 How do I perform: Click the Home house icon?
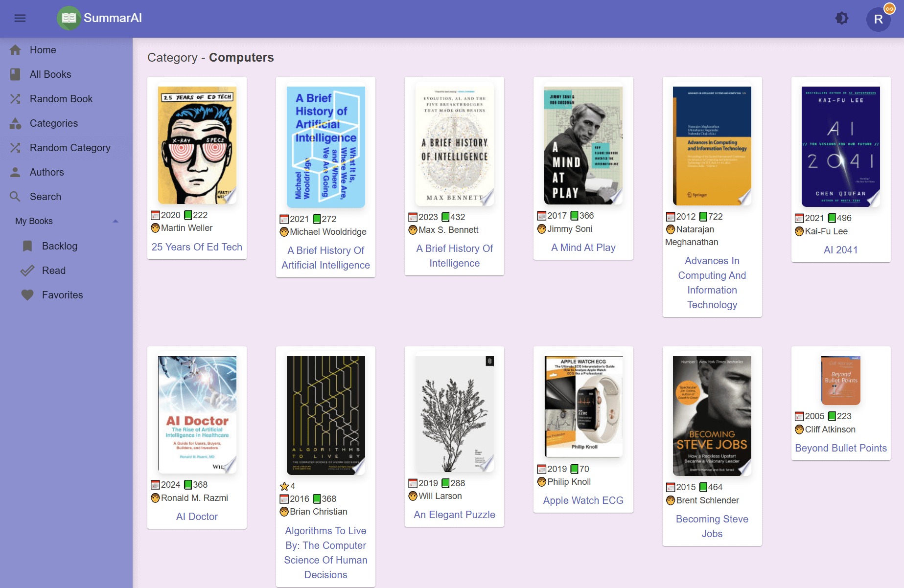[x=16, y=50]
